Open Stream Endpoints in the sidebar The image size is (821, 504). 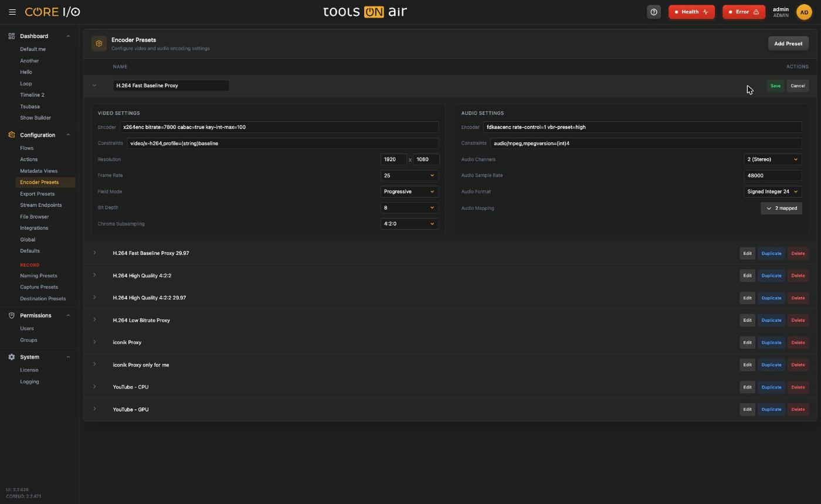[40, 205]
